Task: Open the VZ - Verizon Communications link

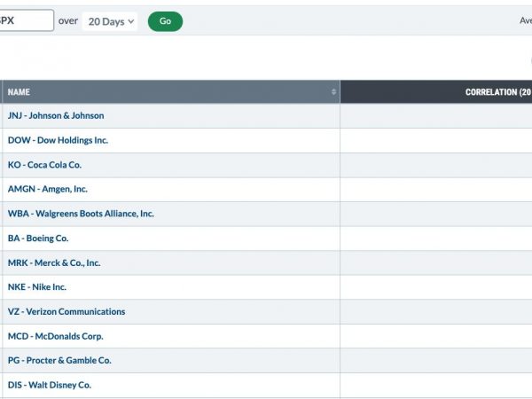Action: pos(66,311)
